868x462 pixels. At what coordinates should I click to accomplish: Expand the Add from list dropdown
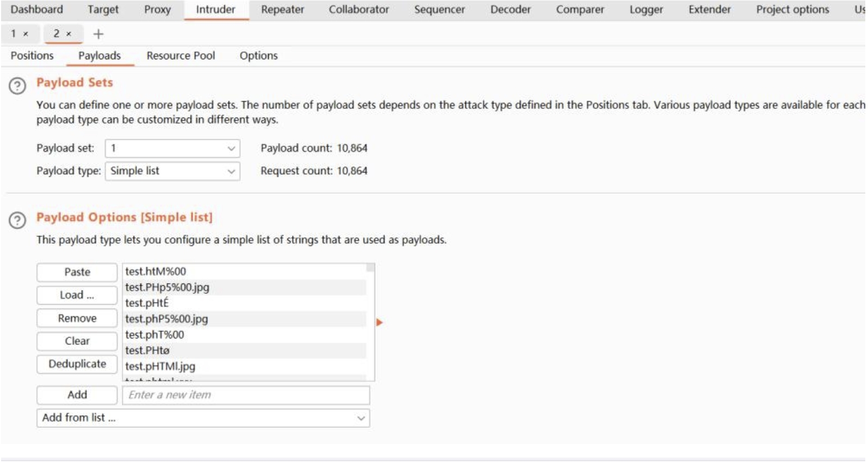[x=204, y=418]
